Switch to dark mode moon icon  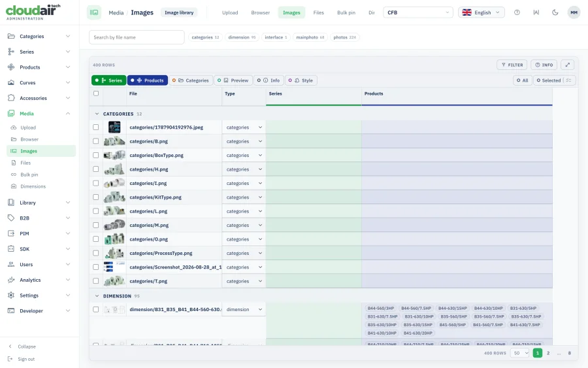pos(555,12)
